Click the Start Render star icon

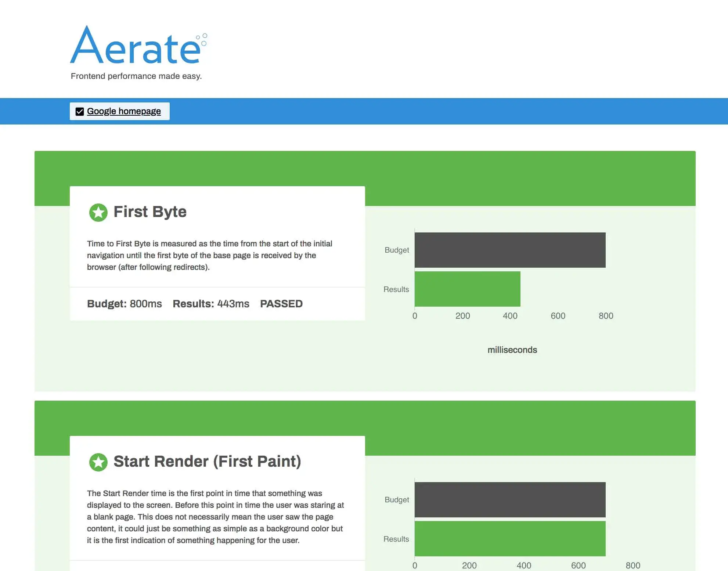point(98,462)
